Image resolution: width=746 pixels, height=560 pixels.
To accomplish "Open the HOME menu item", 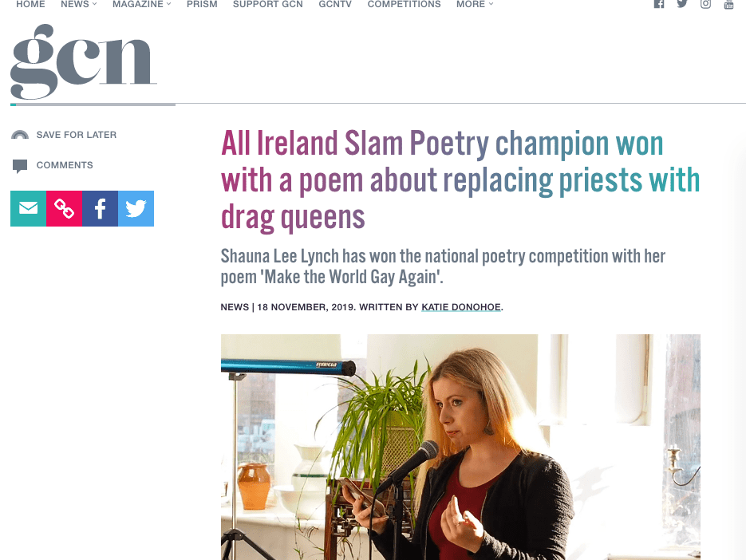I will 30,5.
